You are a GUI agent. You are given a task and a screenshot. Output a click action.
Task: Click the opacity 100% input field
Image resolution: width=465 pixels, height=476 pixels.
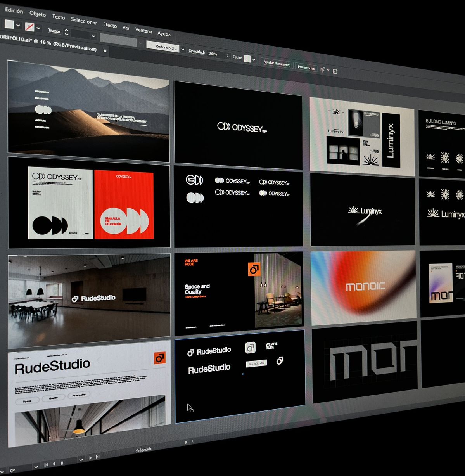tap(215, 54)
